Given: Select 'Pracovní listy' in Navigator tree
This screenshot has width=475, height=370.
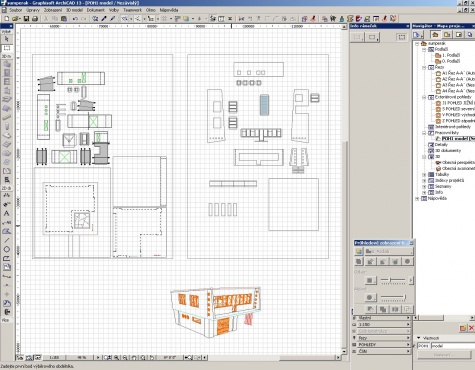Looking at the screenshot, I should (447, 133).
